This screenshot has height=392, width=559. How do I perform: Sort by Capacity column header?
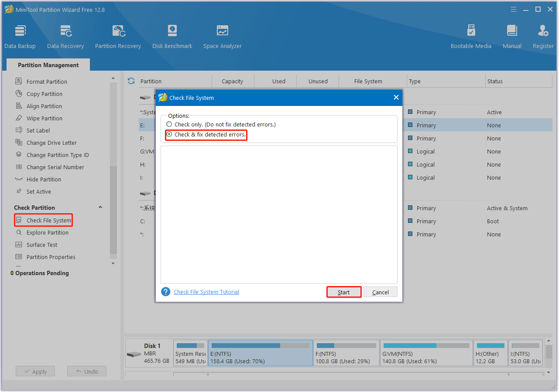(233, 81)
